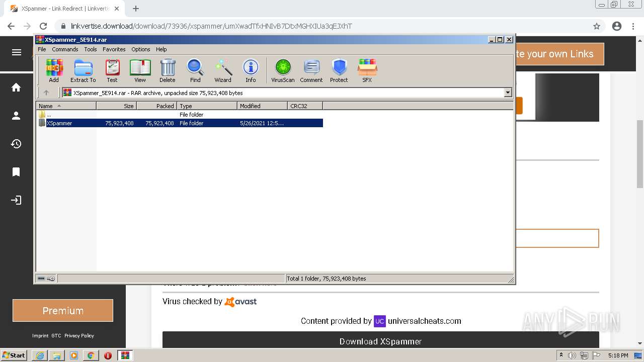Click the browser page vertical scrollbar
The width and height of the screenshot is (644, 362).
[640, 154]
